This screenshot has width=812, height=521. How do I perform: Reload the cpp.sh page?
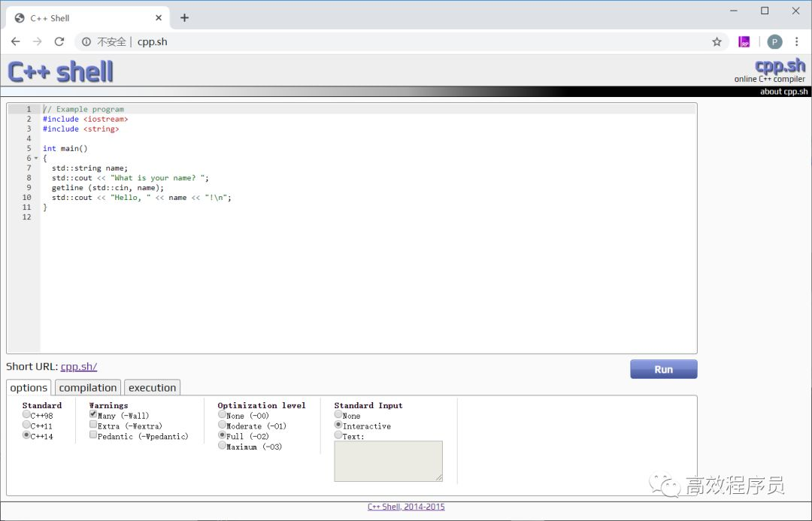tap(59, 42)
